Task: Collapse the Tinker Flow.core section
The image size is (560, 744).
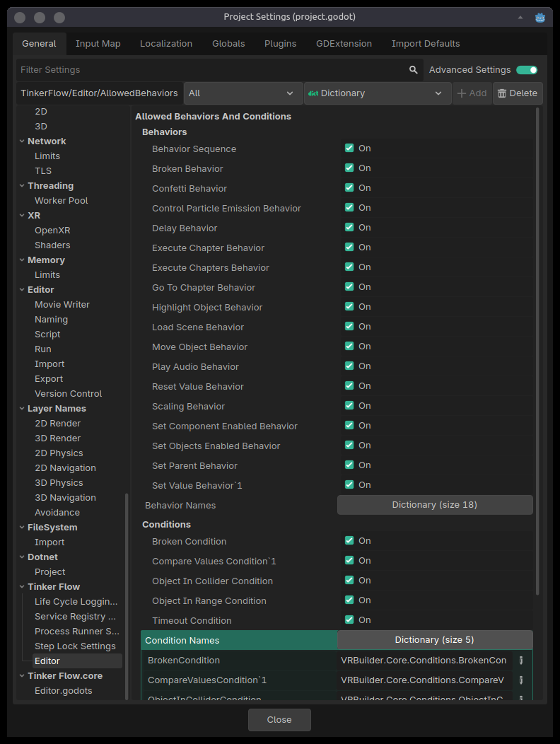Action: [x=22, y=675]
